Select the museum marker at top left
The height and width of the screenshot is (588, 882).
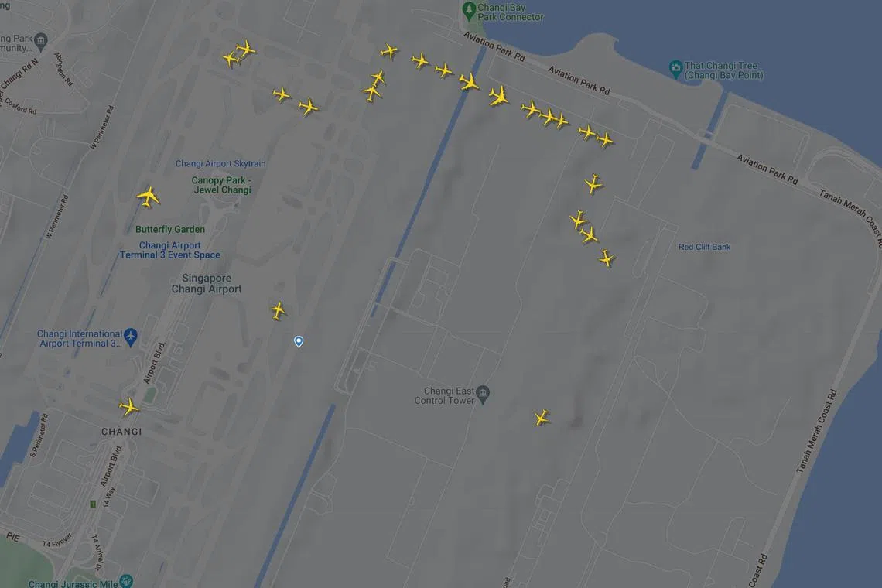[x=40, y=40]
